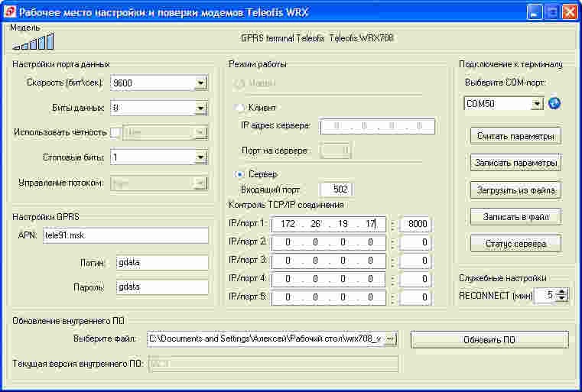The image size is (582, 392).
Task: Click the Логин input field
Action: [x=162, y=263]
